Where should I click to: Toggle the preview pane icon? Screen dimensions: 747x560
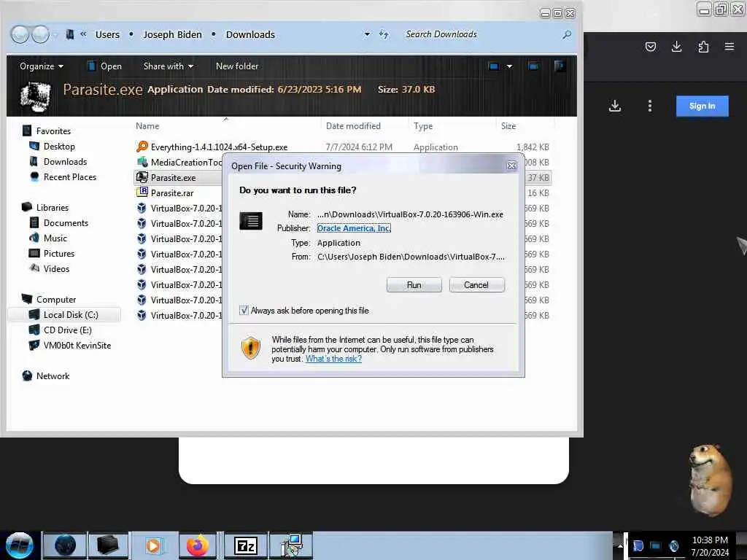point(533,66)
